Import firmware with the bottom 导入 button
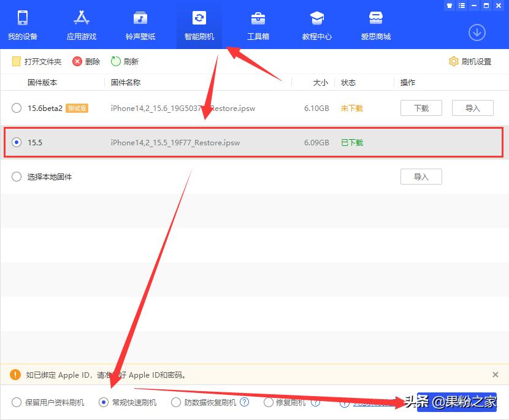Viewport: 509px width, 420px height. tap(421, 177)
